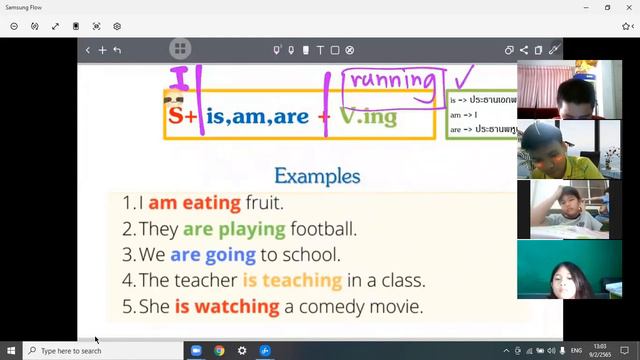This screenshot has width=640, height=360.
Task: Open Samsung Flow settings hexagon icon
Action: [x=117, y=27]
